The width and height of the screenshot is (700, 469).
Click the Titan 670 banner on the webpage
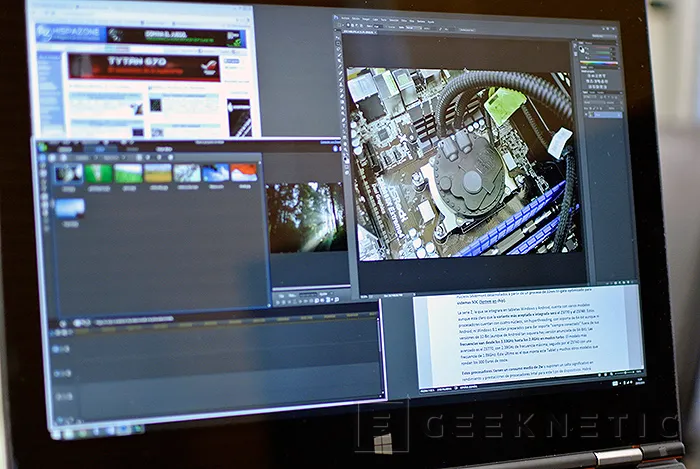click(147, 67)
